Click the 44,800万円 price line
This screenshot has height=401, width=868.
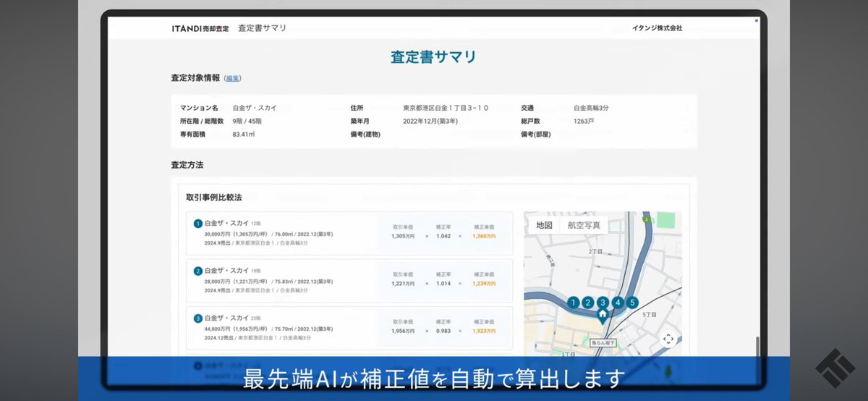(x=268, y=328)
